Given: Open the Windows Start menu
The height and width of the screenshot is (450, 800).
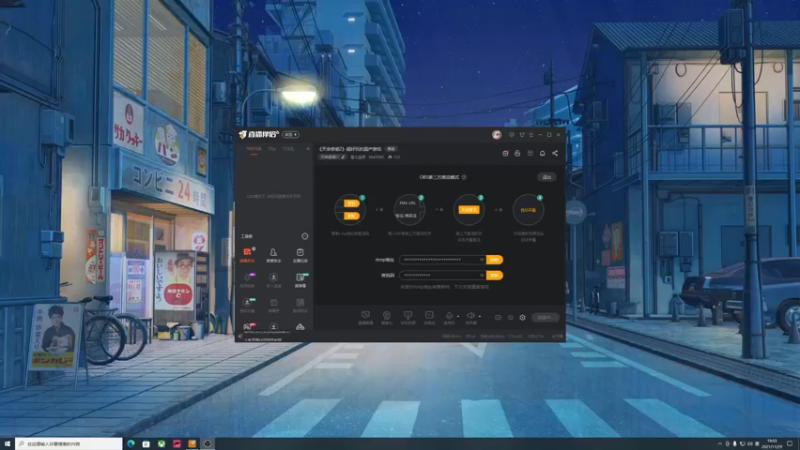Looking at the screenshot, I should tap(7, 444).
